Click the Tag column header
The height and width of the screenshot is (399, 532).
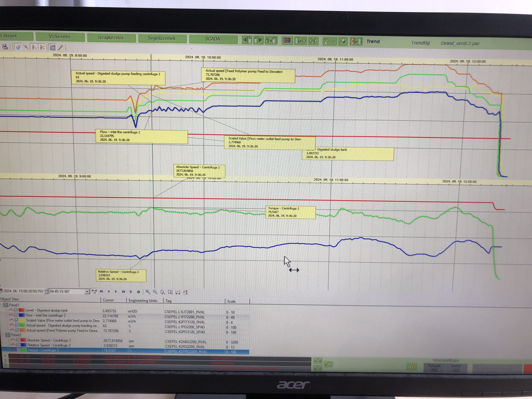tap(168, 301)
